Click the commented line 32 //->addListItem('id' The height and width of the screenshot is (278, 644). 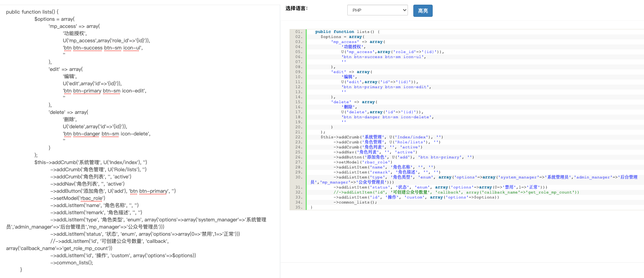(x=456, y=192)
